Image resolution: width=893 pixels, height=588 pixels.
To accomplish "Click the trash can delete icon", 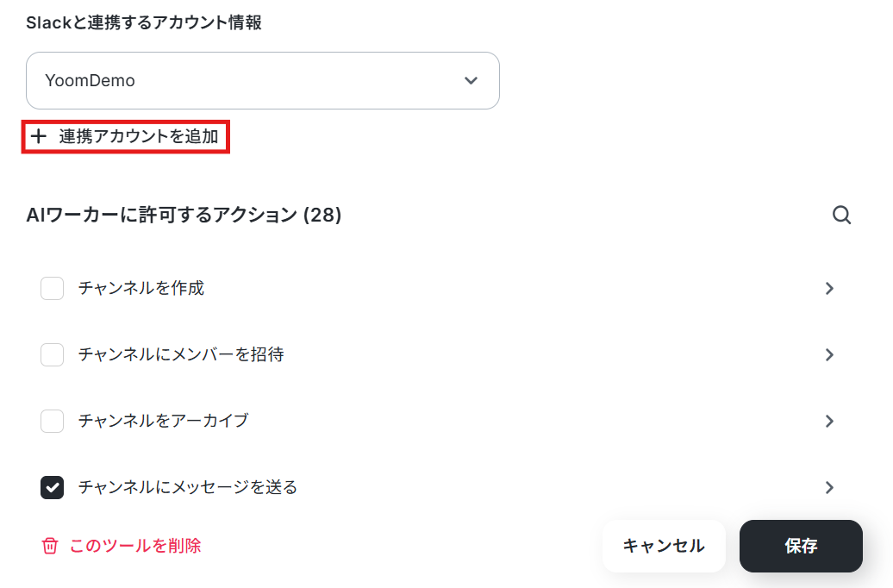I will [49, 546].
